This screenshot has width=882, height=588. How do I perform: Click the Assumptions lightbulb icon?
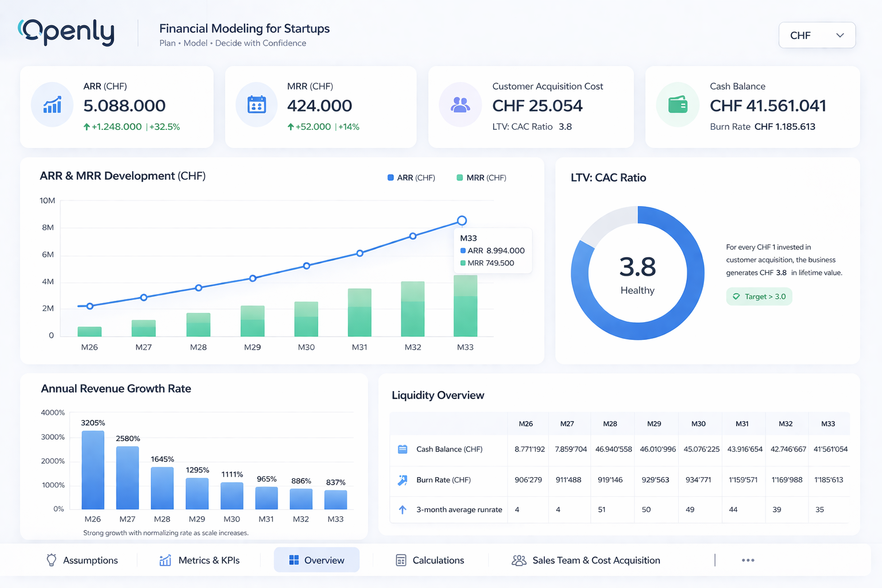point(51,560)
